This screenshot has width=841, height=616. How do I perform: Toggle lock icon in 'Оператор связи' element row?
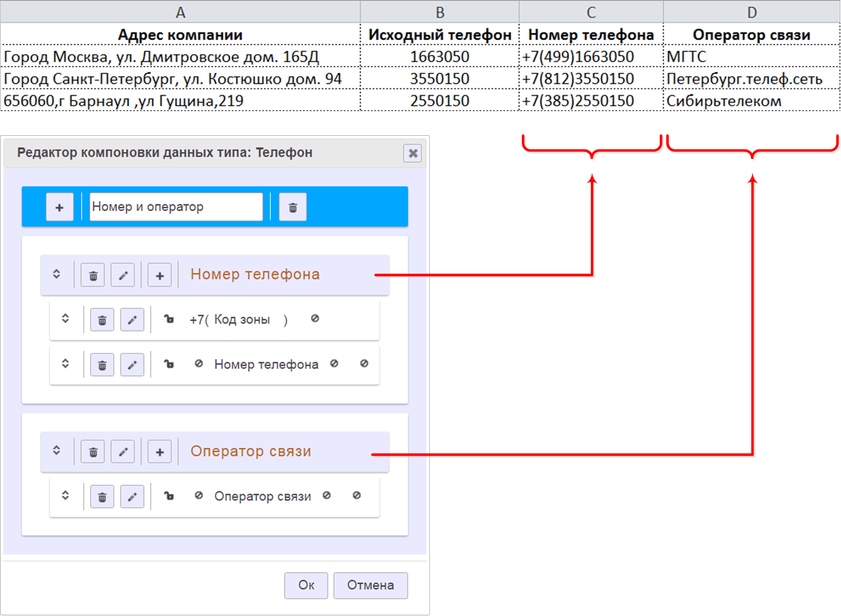169,496
